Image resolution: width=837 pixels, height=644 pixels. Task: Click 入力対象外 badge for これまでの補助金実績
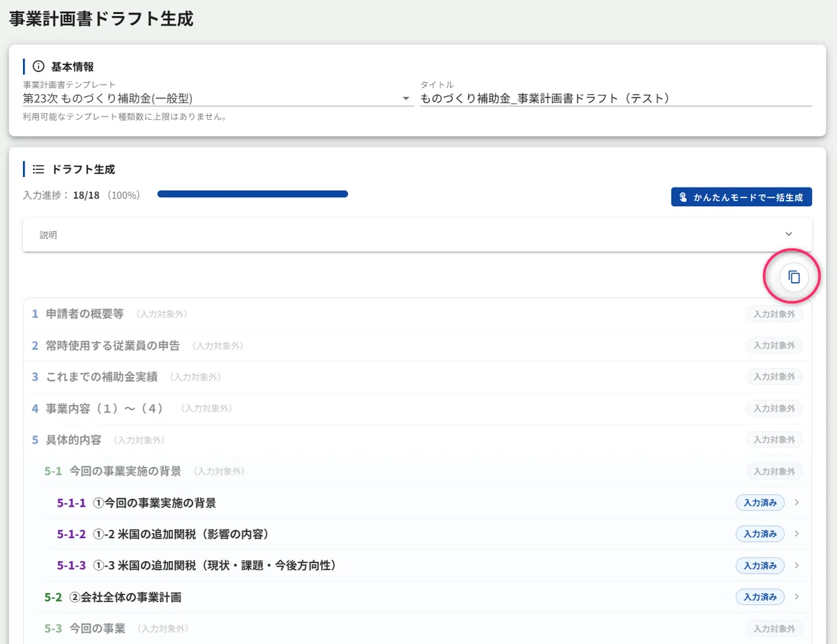point(774,376)
